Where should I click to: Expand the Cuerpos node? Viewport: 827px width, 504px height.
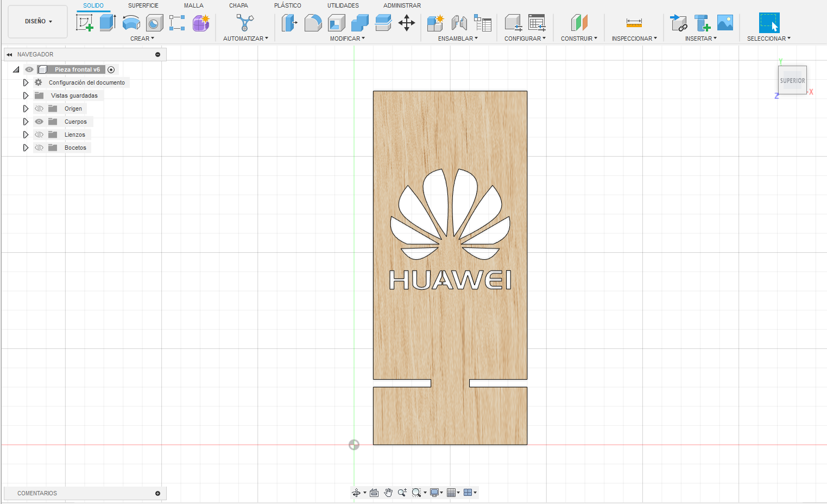tap(26, 122)
